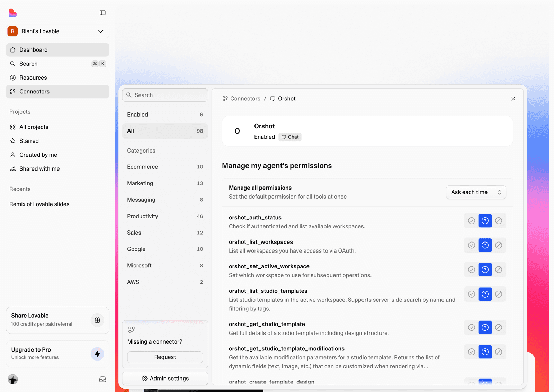
Task: View All projects
Action: 58,127
